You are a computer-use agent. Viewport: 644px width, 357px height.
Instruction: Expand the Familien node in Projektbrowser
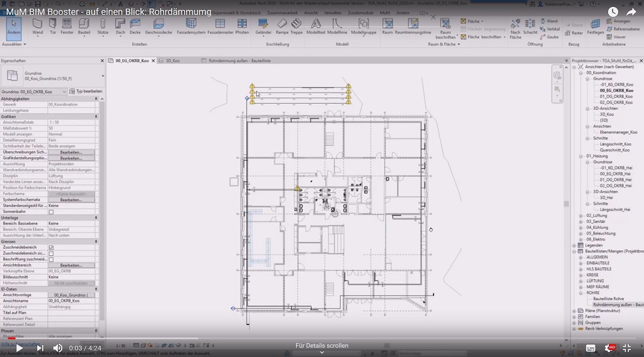(x=574, y=316)
